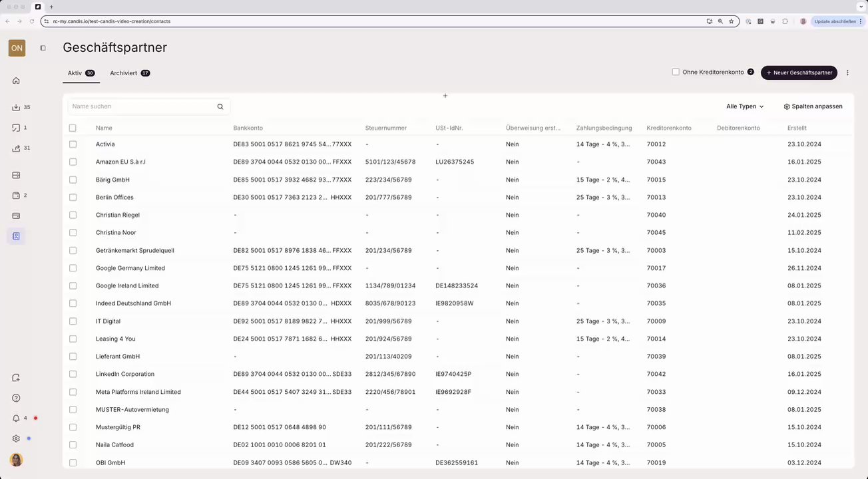The width and height of the screenshot is (868, 479).
Task: Open the notifications bell icon
Action: 16,418
